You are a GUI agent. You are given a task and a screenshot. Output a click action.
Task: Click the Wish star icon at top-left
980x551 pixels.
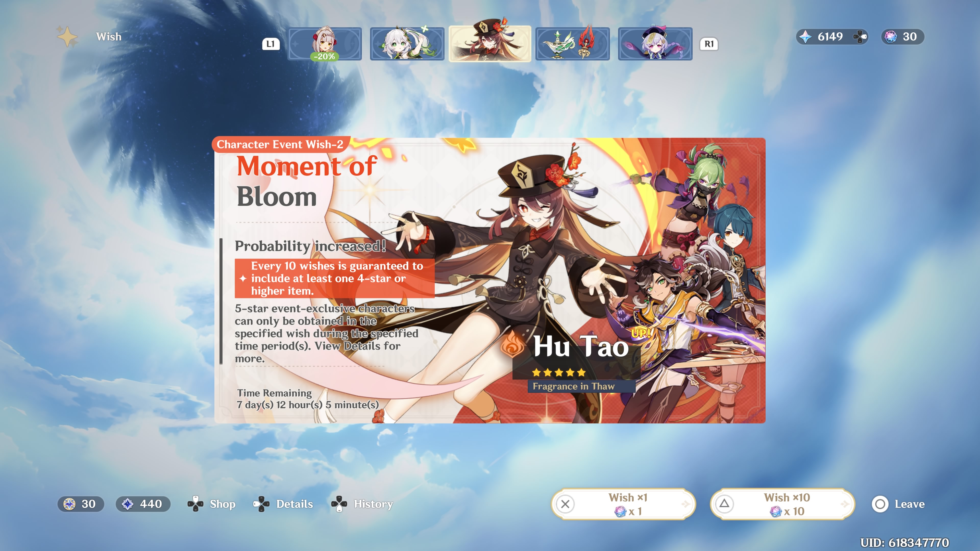pyautogui.click(x=67, y=37)
